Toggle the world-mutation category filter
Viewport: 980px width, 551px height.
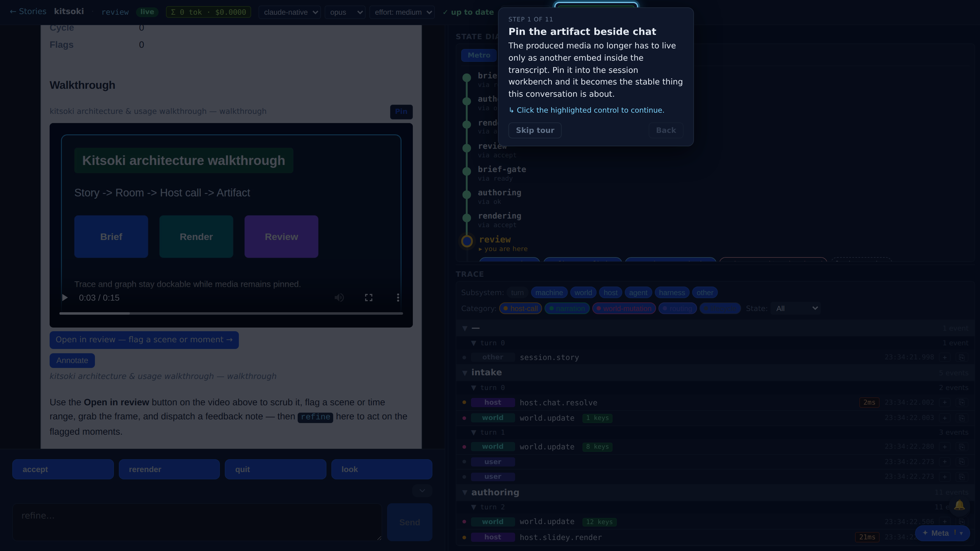click(624, 308)
